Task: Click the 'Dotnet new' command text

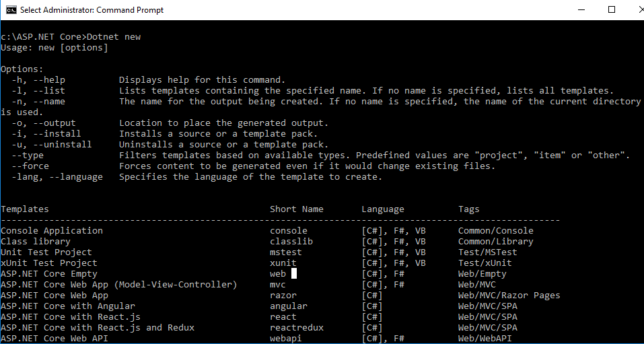Action: (x=114, y=36)
